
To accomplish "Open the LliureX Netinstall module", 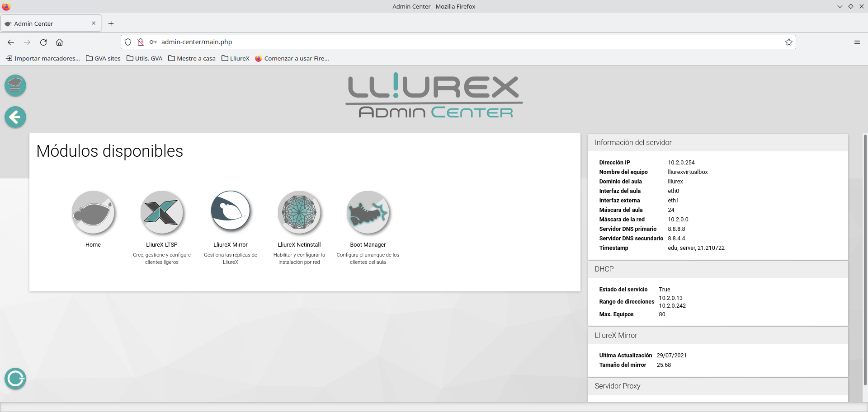I will [299, 212].
